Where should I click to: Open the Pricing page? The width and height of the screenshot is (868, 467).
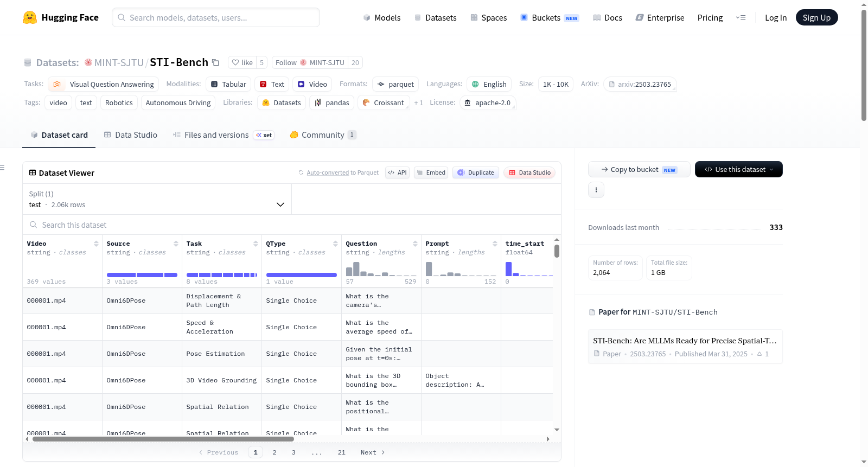pos(710,18)
